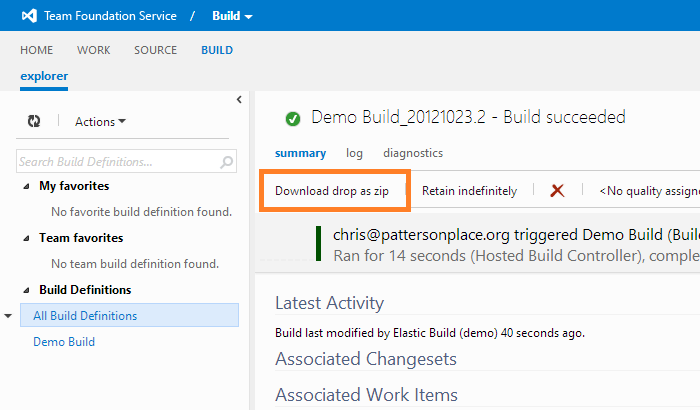Image resolution: width=700 pixels, height=410 pixels.
Task: Go to the BUILD hub
Action: click(x=217, y=50)
